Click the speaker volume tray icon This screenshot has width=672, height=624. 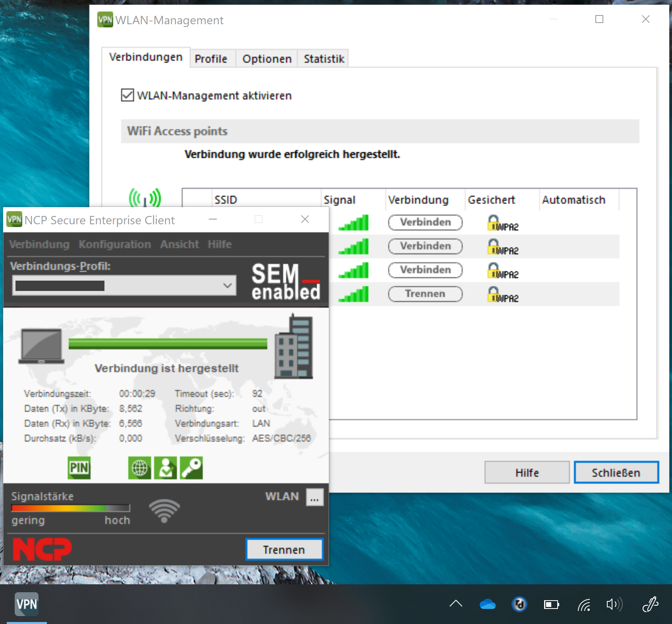click(x=614, y=604)
